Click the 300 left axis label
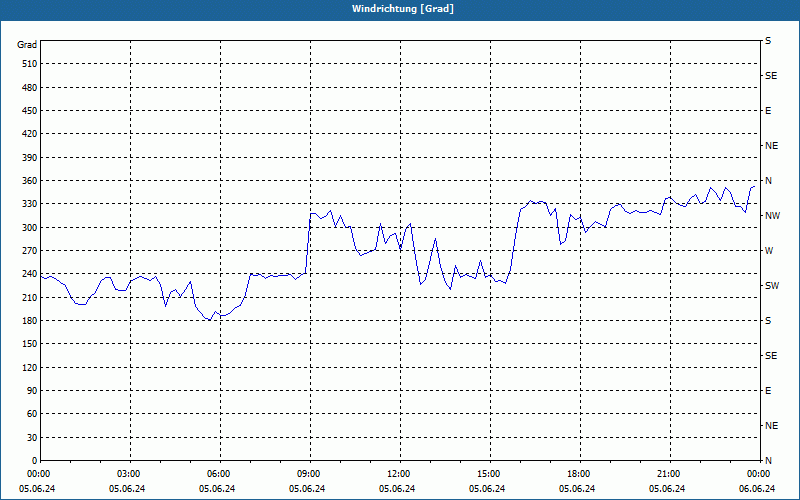800x500 pixels. [30, 228]
